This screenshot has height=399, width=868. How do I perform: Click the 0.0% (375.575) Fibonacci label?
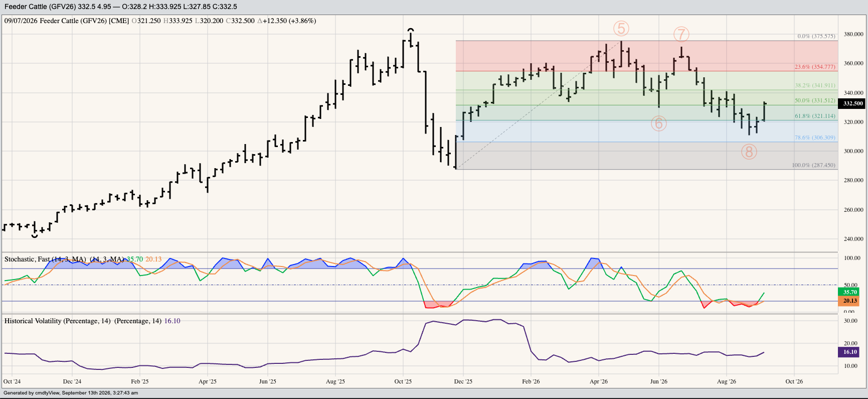click(x=816, y=36)
